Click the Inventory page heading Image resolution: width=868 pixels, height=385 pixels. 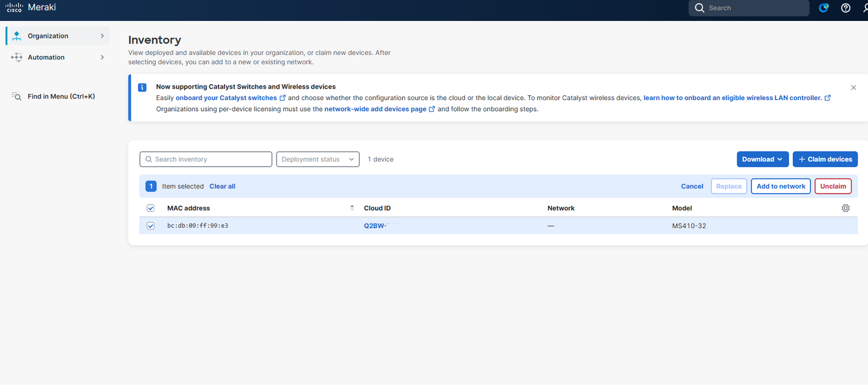(154, 40)
